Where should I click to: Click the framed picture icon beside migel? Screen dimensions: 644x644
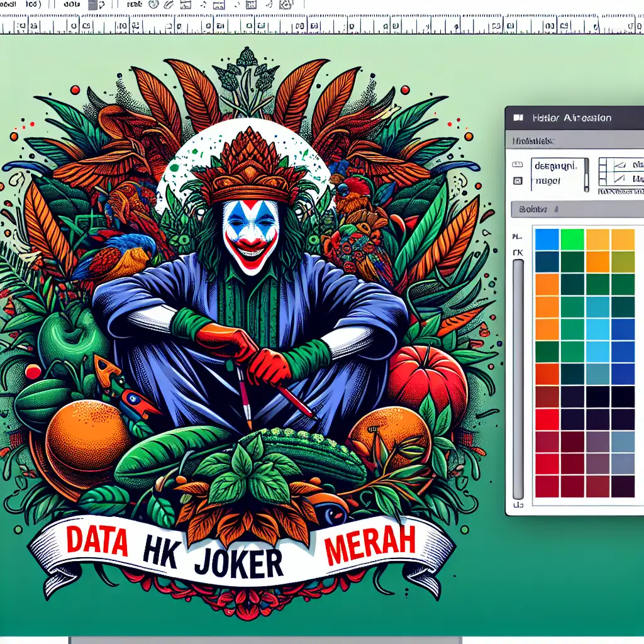coord(518,180)
